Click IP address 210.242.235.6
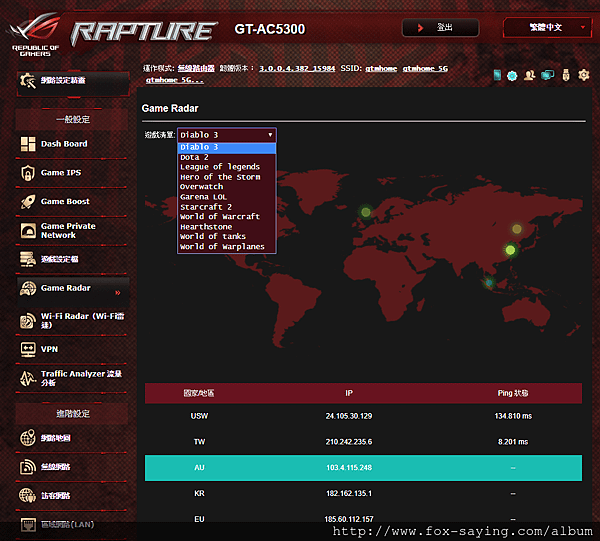Viewport: 600px width, 541px height. (349, 442)
